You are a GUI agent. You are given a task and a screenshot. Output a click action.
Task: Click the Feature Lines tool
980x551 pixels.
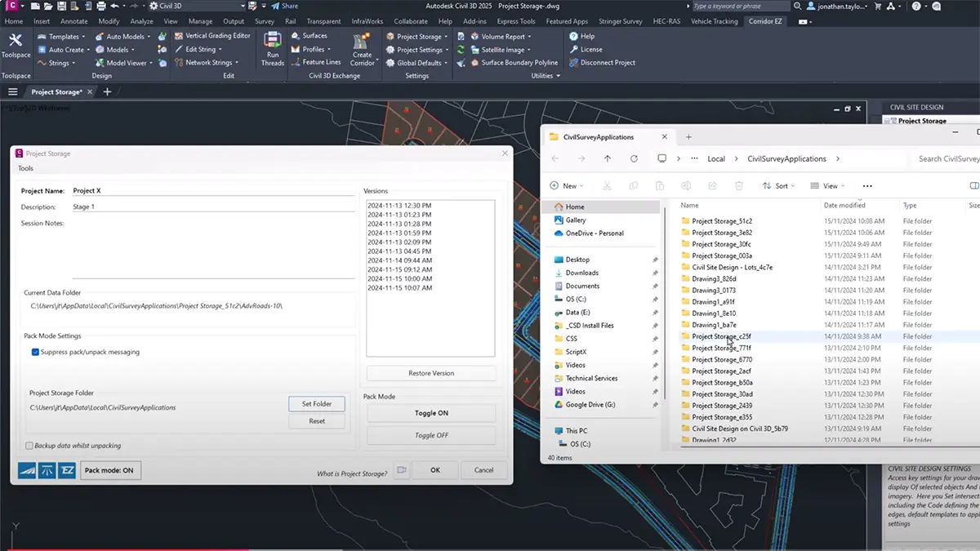316,63
